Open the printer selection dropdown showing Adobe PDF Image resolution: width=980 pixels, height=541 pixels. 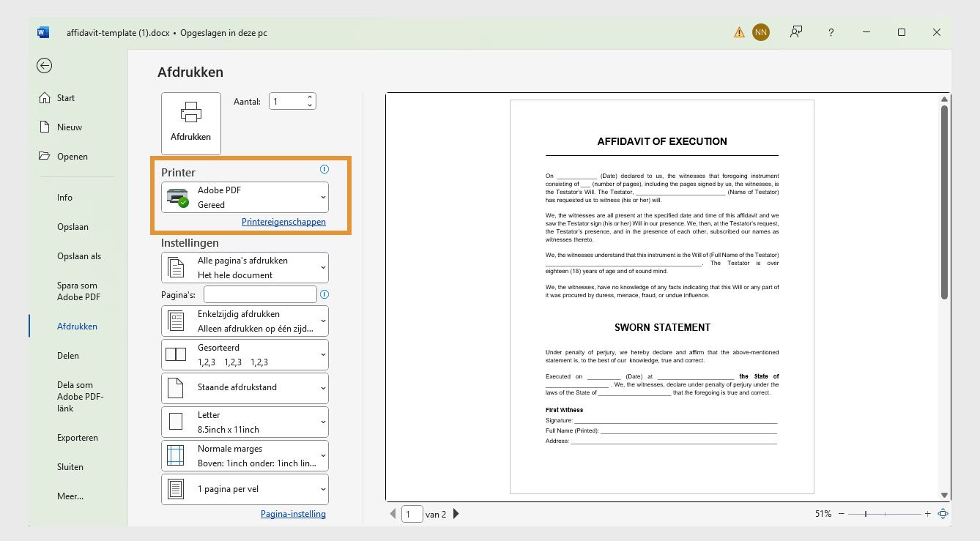point(245,197)
